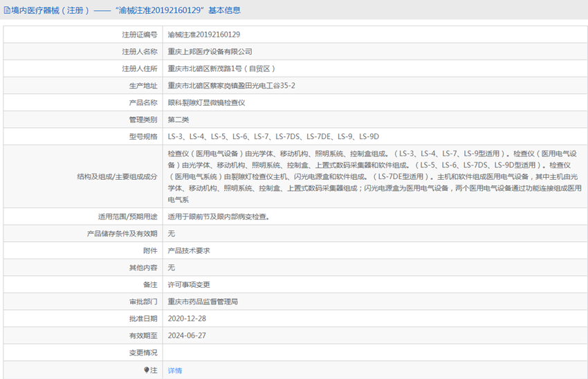Click the registrant name 重庆上邦医疗设备有限公司
Viewport: 588px width, 379px height.
tap(210, 52)
